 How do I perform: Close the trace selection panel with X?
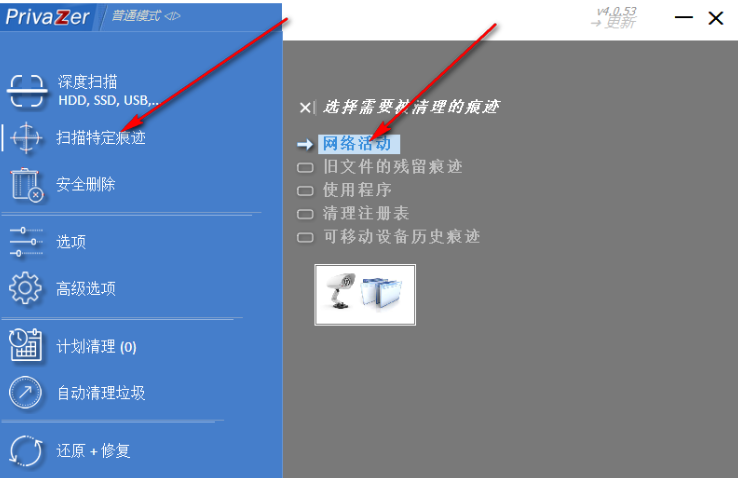(x=305, y=108)
